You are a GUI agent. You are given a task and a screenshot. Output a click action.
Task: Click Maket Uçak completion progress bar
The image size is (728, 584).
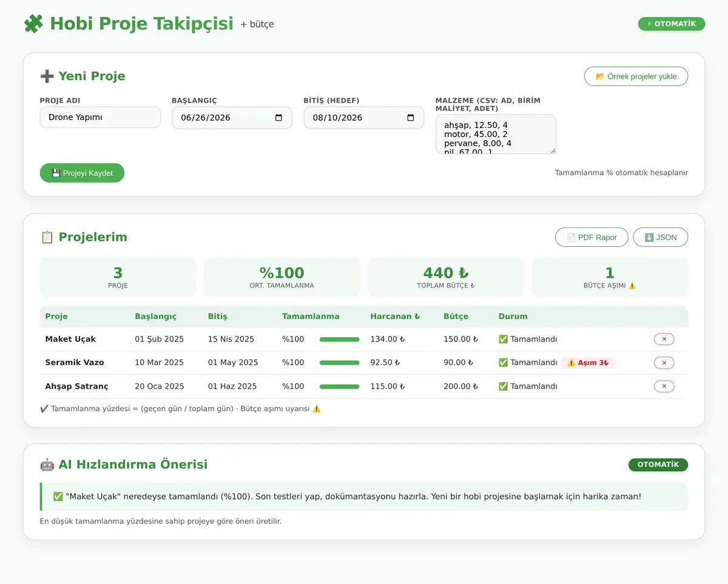coord(339,339)
